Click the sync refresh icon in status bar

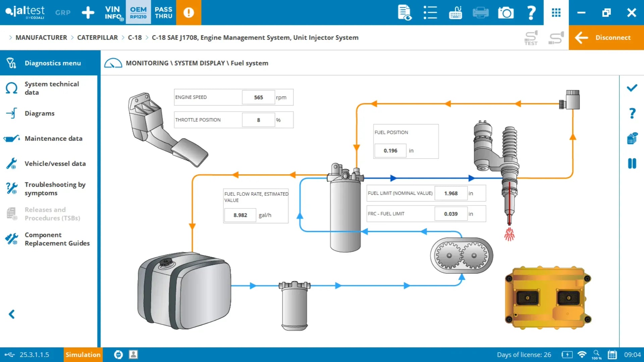click(118, 355)
